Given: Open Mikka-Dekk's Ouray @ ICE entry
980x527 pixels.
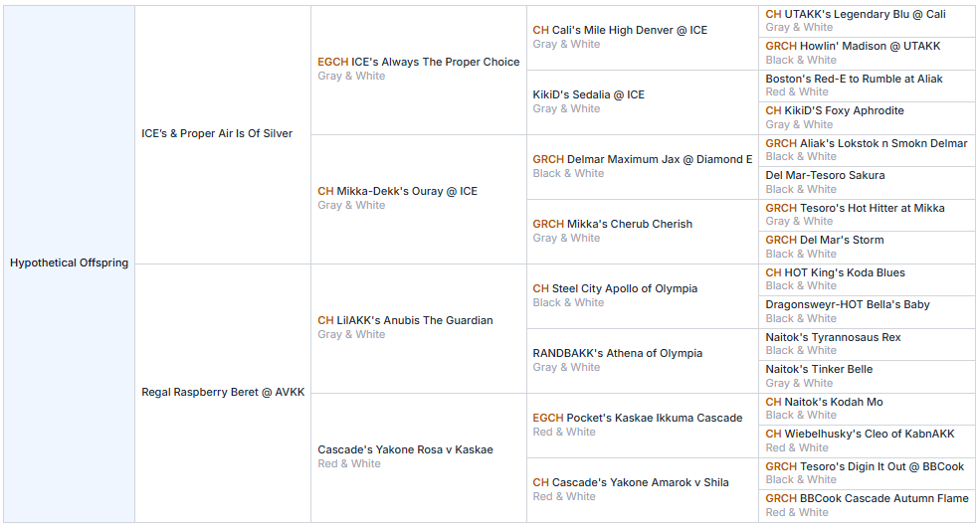Looking at the screenshot, I should (x=407, y=191).
